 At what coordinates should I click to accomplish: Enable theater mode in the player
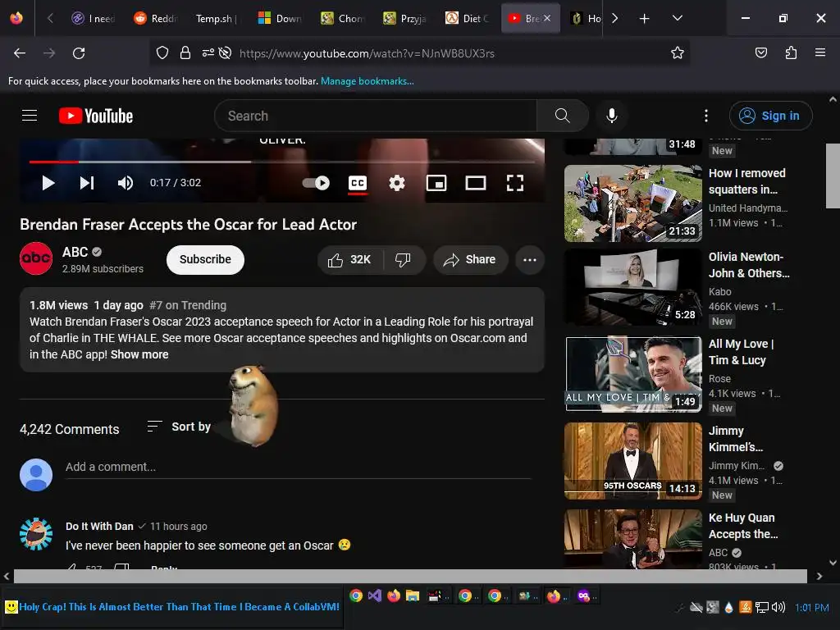tap(476, 183)
